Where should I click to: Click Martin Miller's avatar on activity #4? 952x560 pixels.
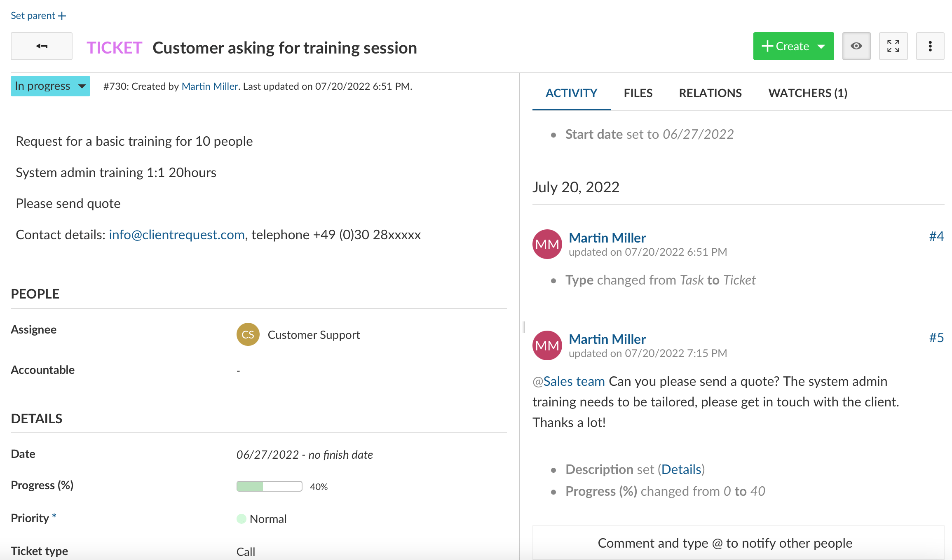click(x=547, y=244)
